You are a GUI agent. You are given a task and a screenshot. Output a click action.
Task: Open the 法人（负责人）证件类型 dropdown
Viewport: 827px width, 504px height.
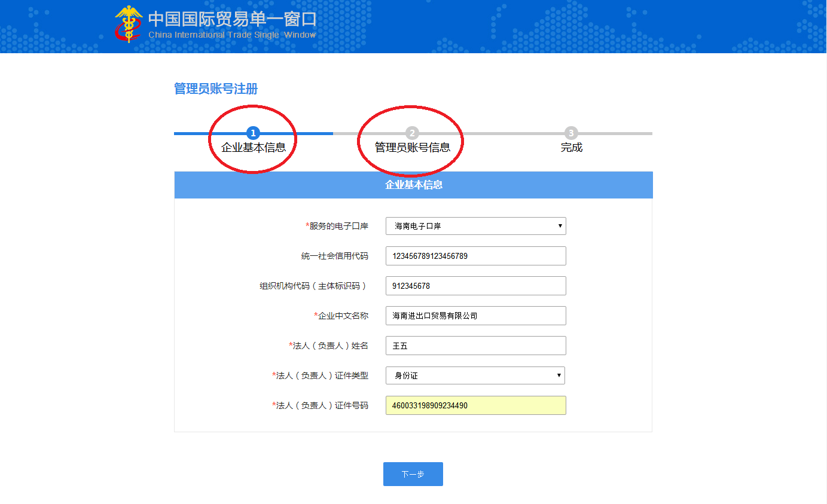click(x=475, y=375)
